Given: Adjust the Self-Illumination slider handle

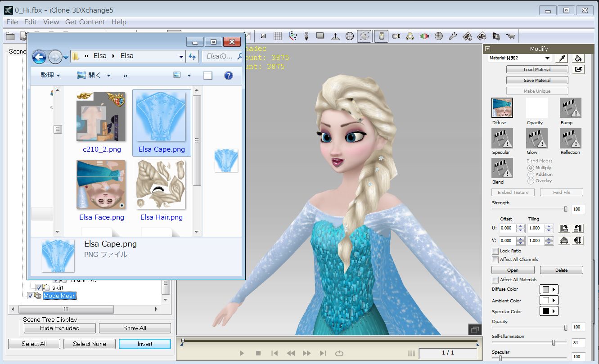Looking at the screenshot, I should (554, 342).
